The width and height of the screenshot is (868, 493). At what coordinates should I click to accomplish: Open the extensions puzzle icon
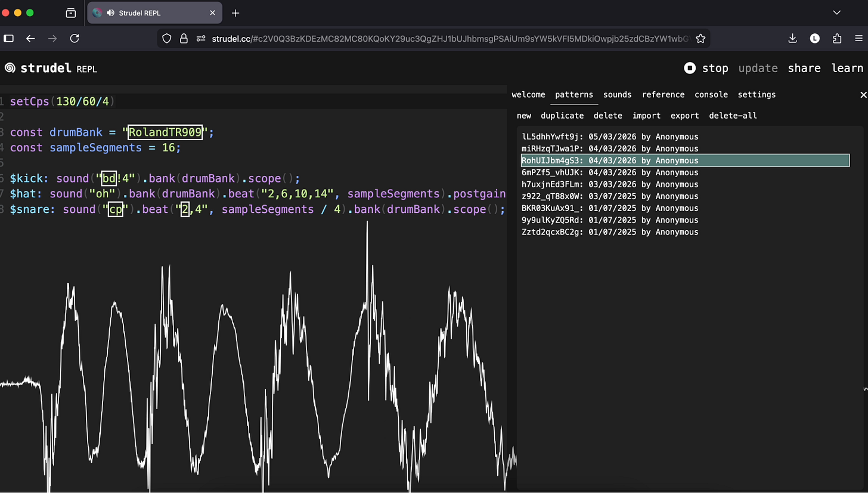pyautogui.click(x=837, y=38)
